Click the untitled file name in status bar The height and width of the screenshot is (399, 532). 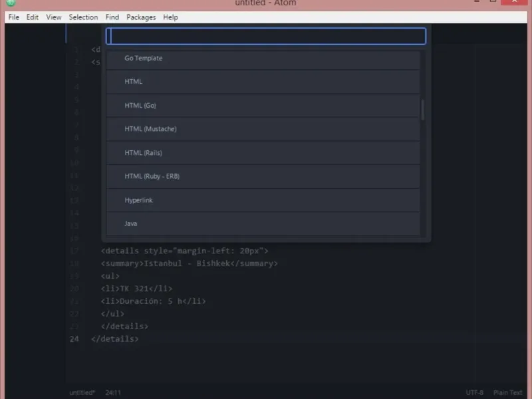point(82,392)
